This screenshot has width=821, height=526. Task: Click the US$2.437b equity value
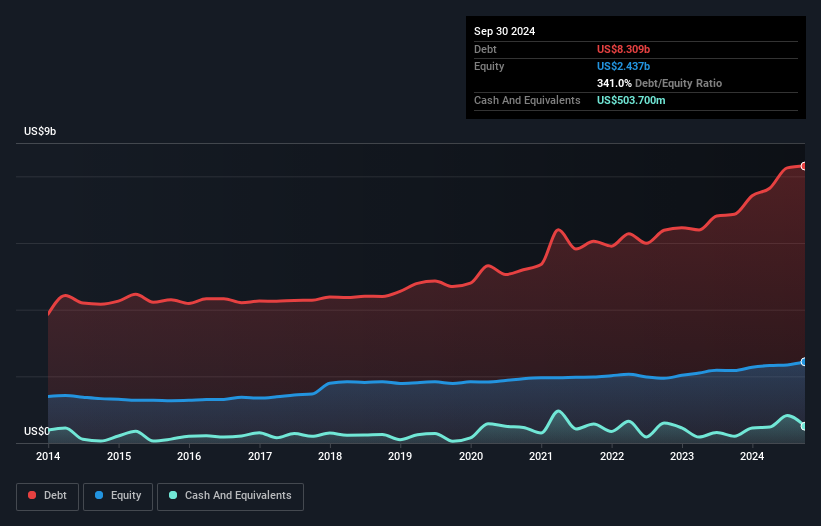coord(623,66)
